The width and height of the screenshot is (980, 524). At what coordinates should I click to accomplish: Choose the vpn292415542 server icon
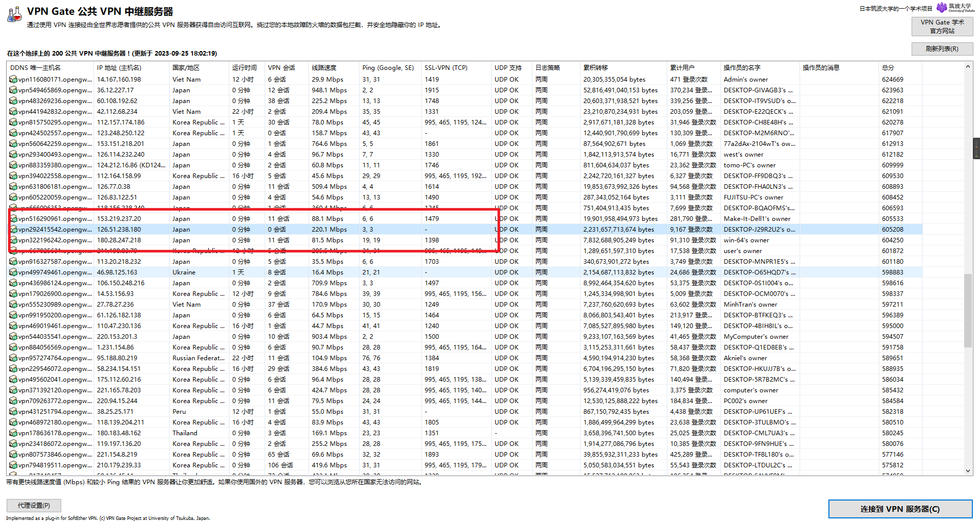click(x=13, y=230)
